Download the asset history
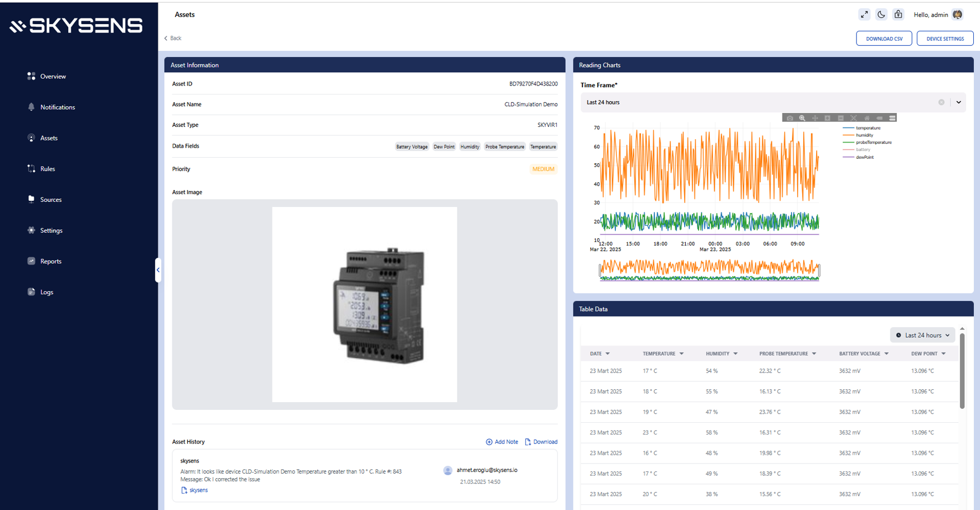Image resolution: width=980 pixels, height=510 pixels. tap(541, 442)
